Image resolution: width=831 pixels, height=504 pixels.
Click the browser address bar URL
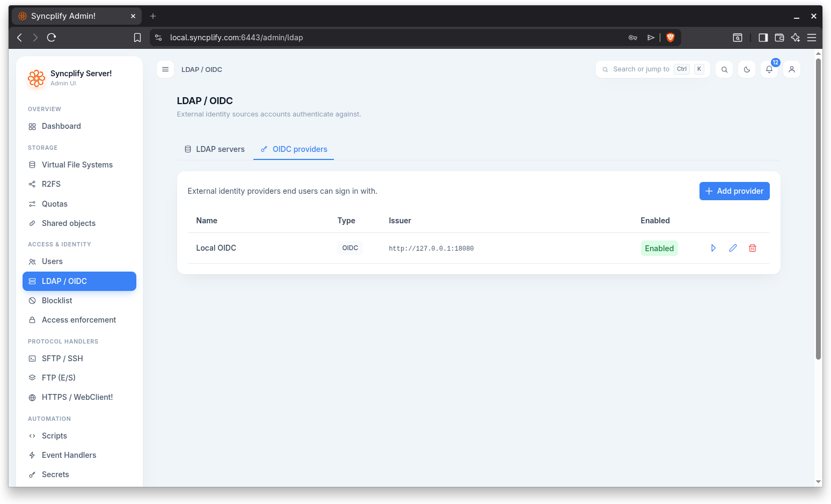pos(236,38)
